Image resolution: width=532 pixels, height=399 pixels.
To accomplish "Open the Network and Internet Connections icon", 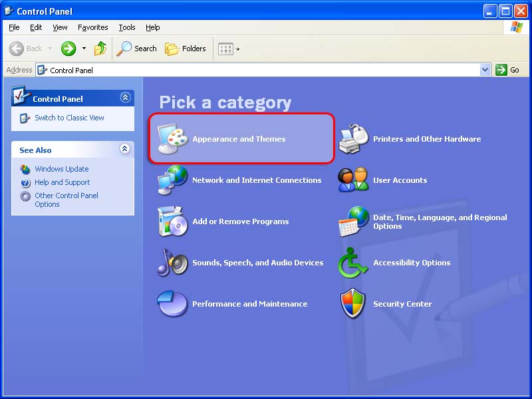I will [x=172, y=180].
